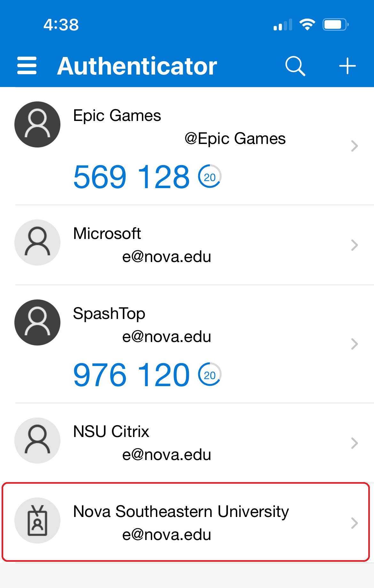The height and width of the screenshot is (588, 374).
Task: Tap the NSU Citrix avatar icon
Action: click(x=37, y=441)
